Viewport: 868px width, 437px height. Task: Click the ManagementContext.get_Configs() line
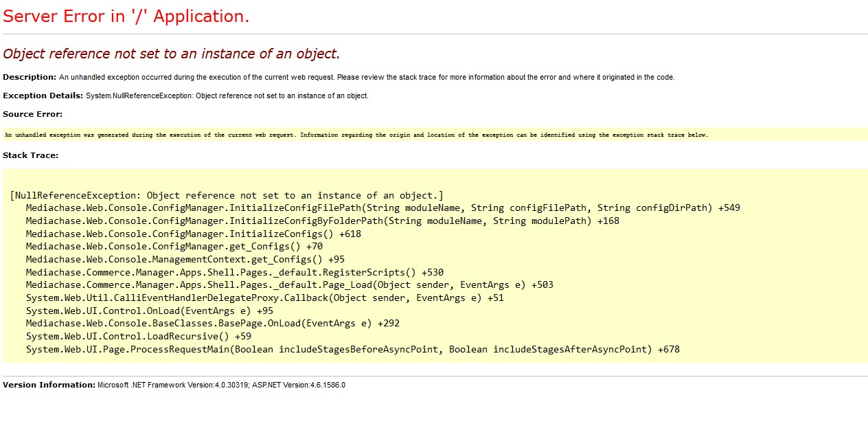pyautogui.click(x=185, y=260)
